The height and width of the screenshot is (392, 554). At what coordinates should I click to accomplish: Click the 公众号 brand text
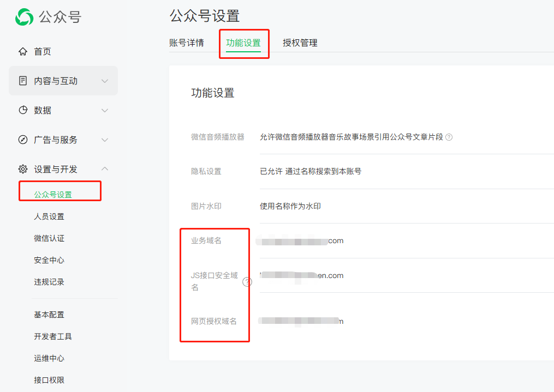coord(60,17)
